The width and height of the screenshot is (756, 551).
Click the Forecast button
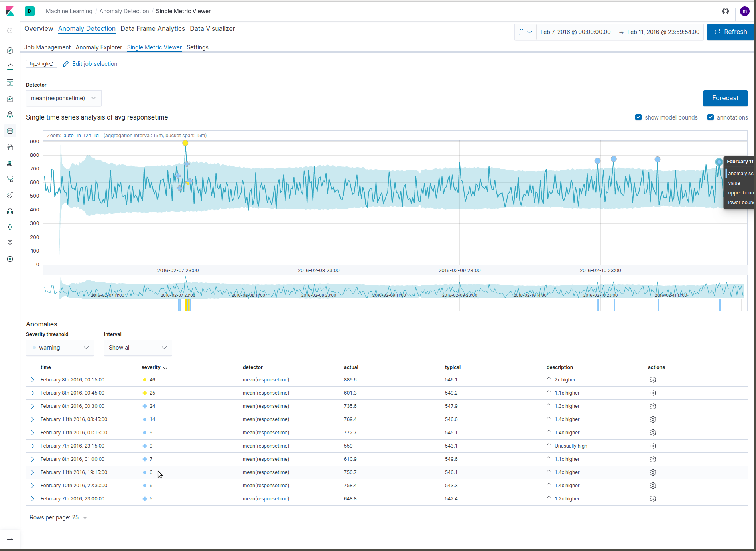[725, 98]
